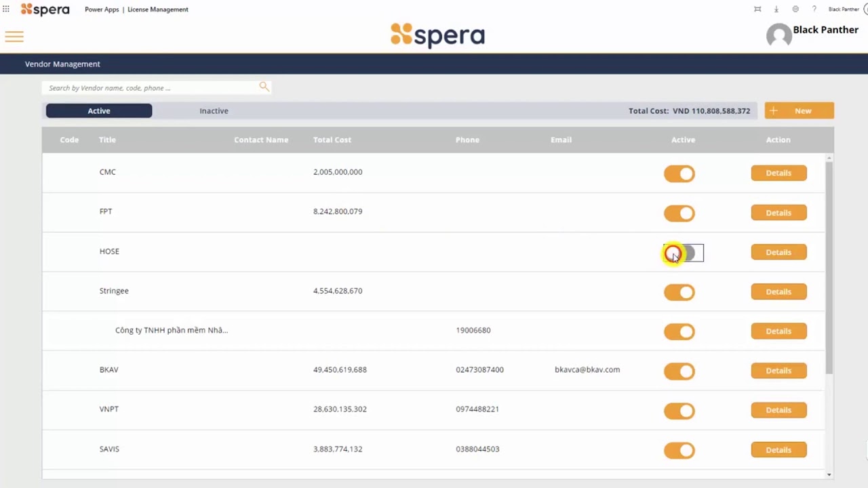The height and width of the screenshot is (488, 868).
Task: Click the vendor search input field
Action: (149, 87)
